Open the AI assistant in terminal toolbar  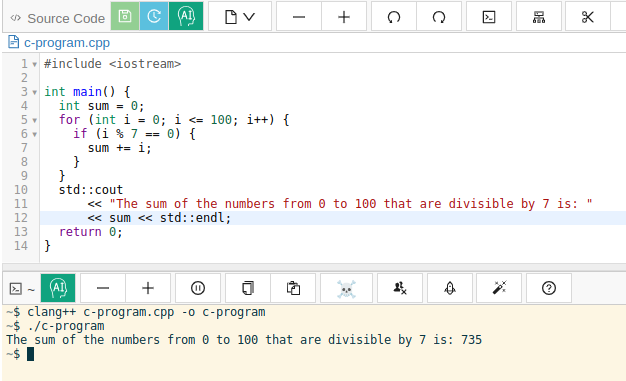[58, 288]
